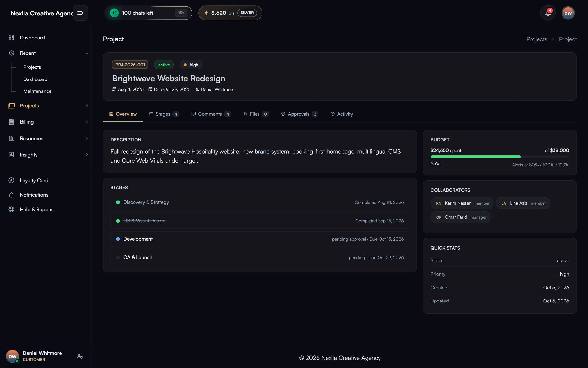Click the 3,620 pts loyalty pill
588x368 pixels.
pos(230,13)
